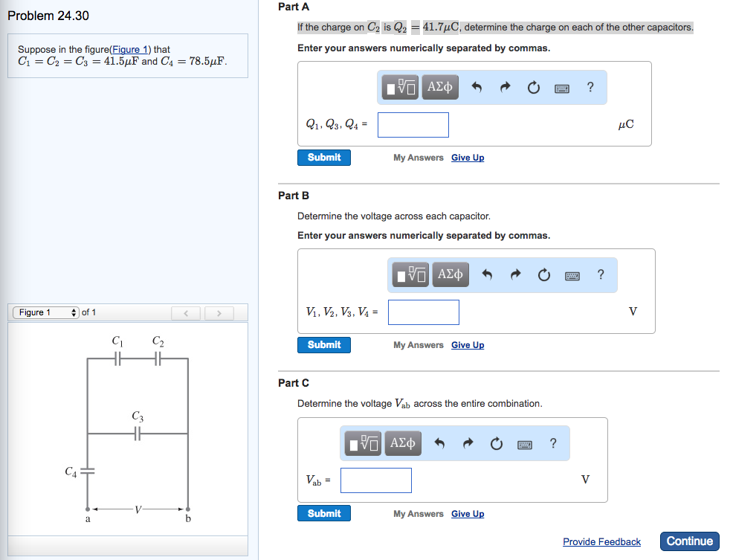Open Part C math templates button
This screenshot has height=560, width=733.
point(363,443)
